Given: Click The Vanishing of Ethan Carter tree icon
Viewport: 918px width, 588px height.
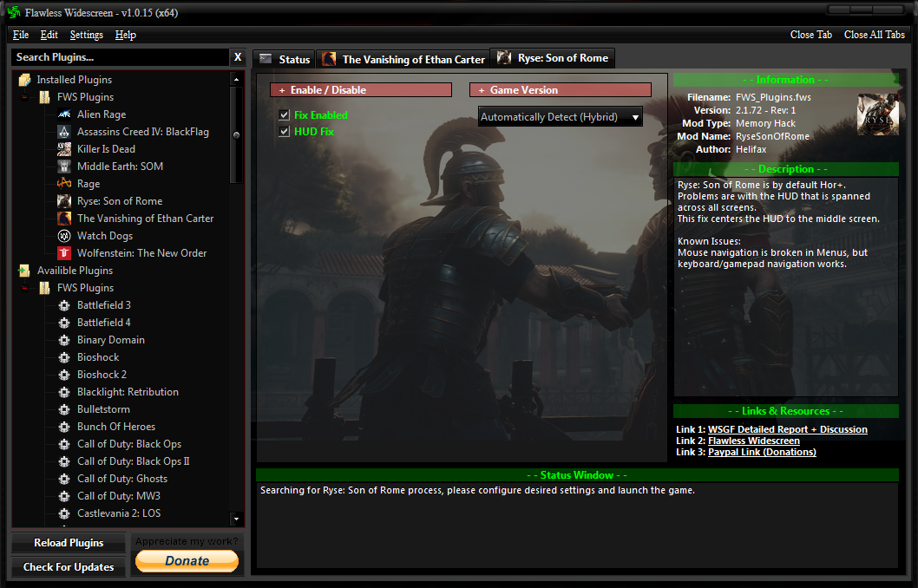Looking at the screenshot, I should pos(64,219).
